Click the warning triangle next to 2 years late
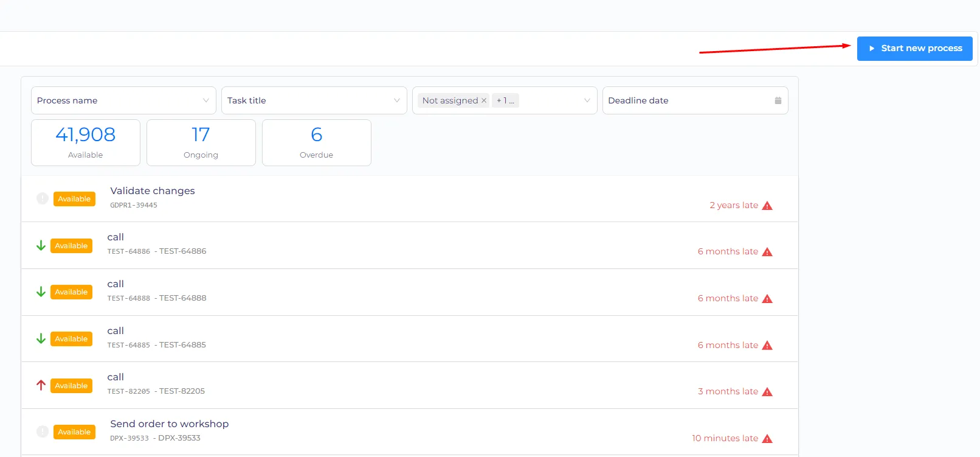This screenshot has width=980, height=457. (x=767, y=206)
